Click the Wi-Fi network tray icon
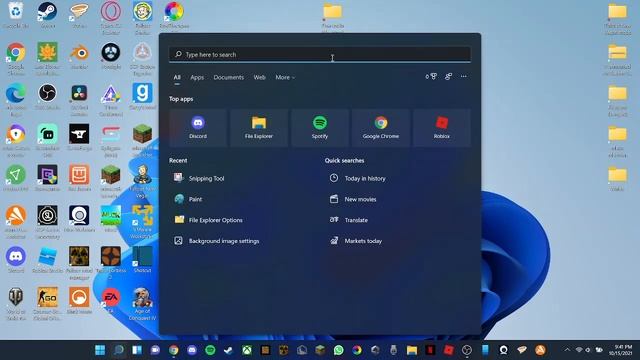This screenshot has width=640, height=360. [579, 350]
